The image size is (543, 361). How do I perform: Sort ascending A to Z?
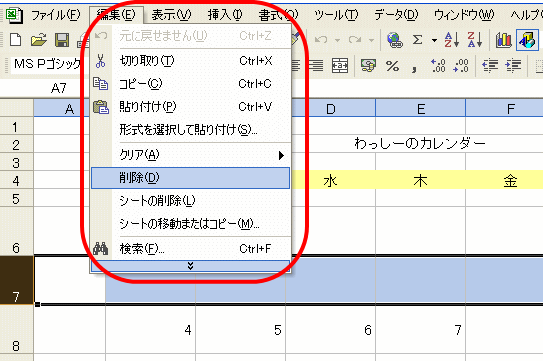(452, 40)
